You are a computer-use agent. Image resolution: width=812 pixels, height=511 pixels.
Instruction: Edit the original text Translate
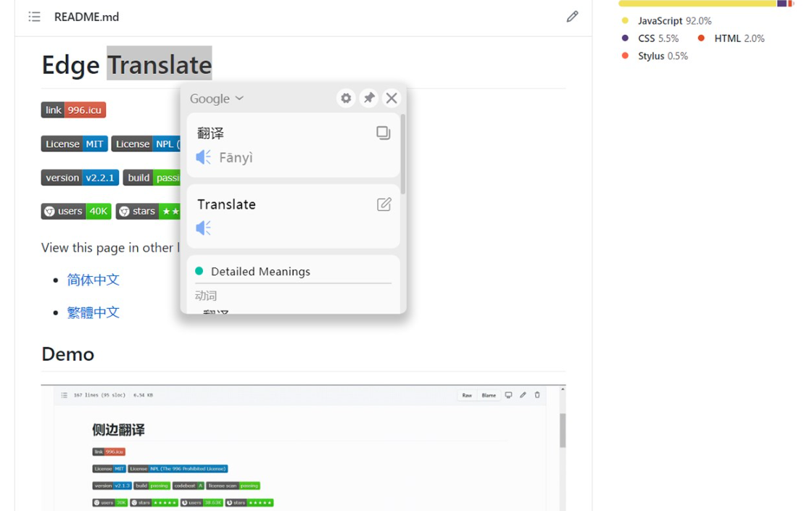tap(384, 204)
